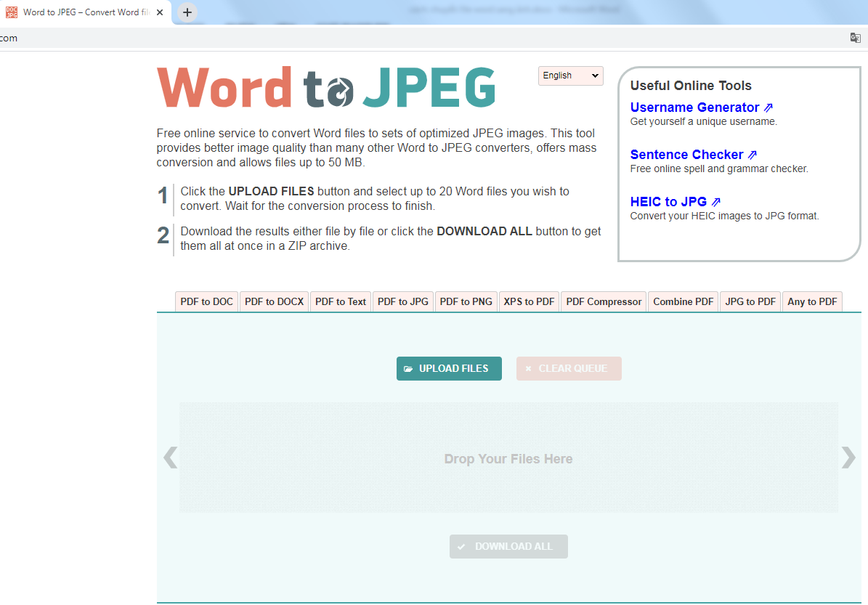
Task: Click the Drop Your Files Here area
Action: point(508,459)
